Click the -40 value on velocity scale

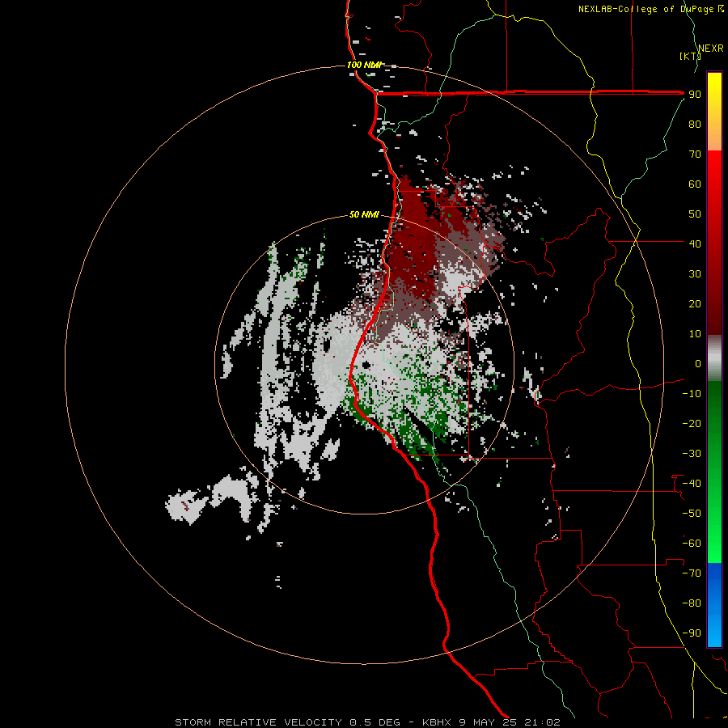(692, 484)
